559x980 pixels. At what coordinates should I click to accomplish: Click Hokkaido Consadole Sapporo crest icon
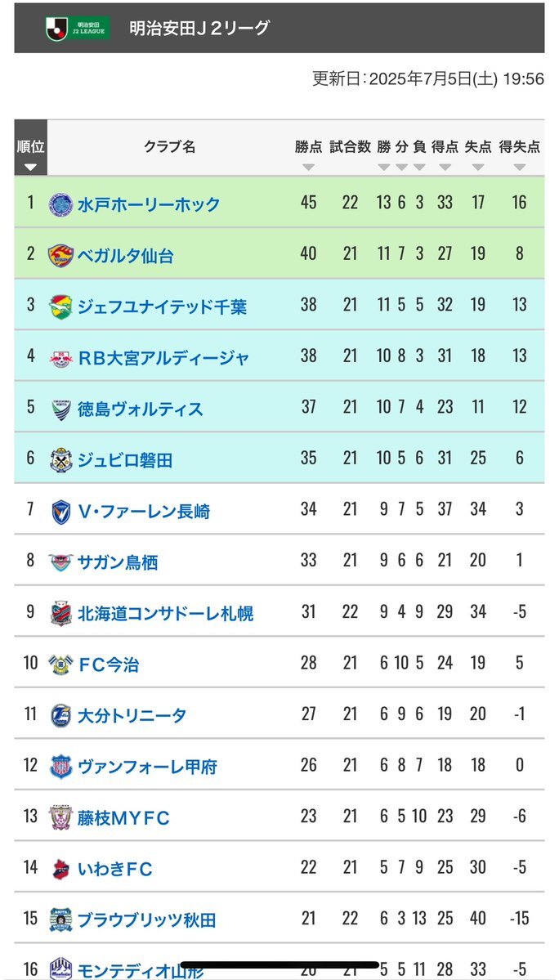pos(61,613)
